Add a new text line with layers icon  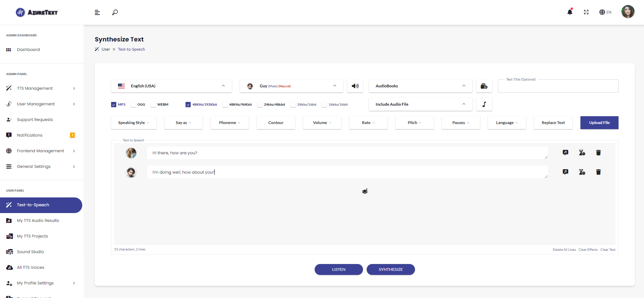pos(365,191)
